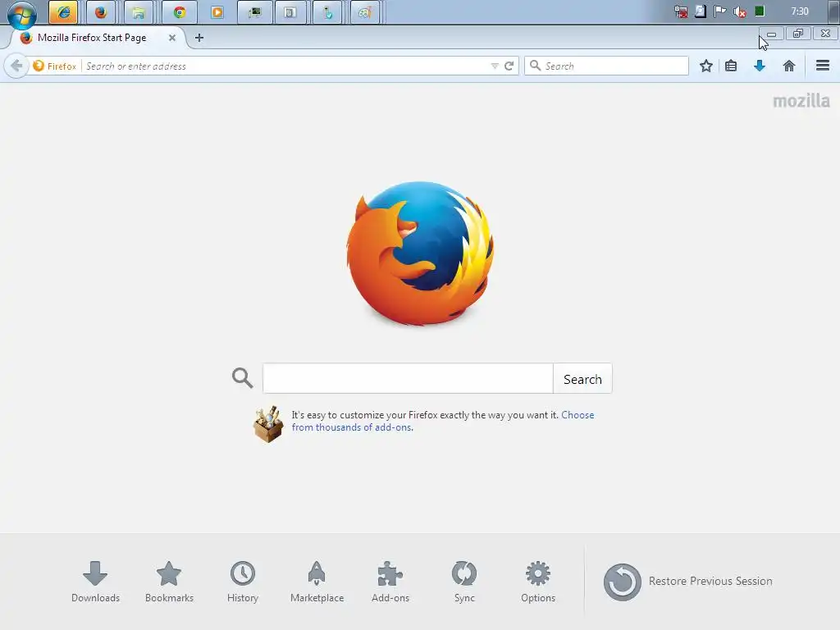Open the downloads arrow in toolbar
Screen dimensions: 840x630
(759, 66)
